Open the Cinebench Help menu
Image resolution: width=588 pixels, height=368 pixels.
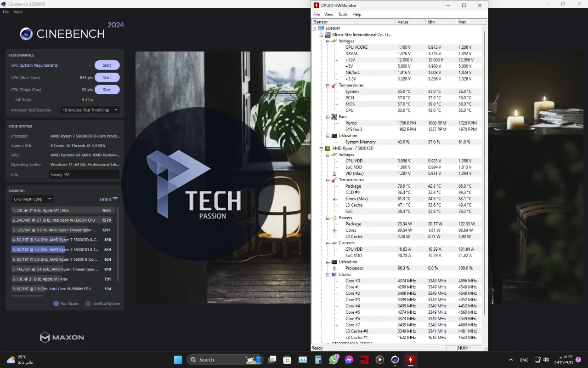click(17, 12)
